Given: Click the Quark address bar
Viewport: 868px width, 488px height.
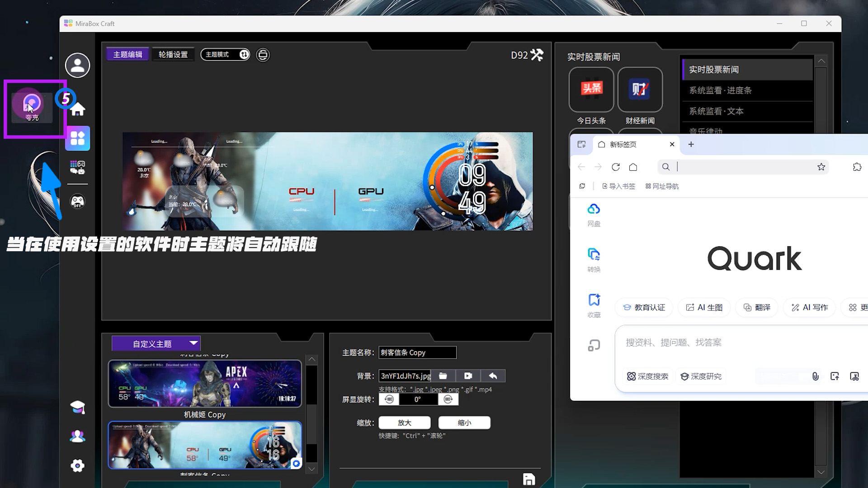Looking at the screenshot, I should 743,167.
